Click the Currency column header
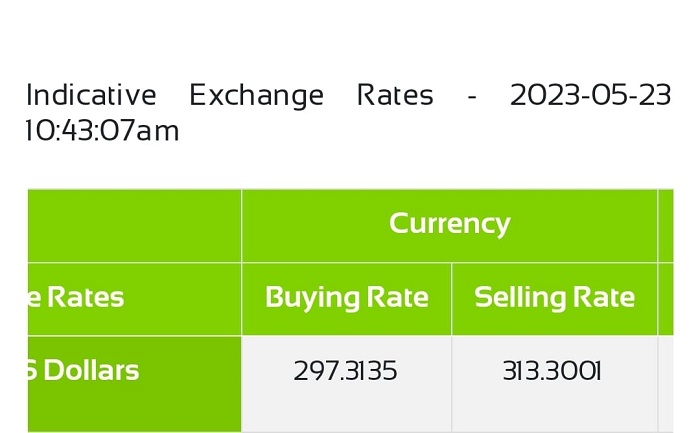 450,225
